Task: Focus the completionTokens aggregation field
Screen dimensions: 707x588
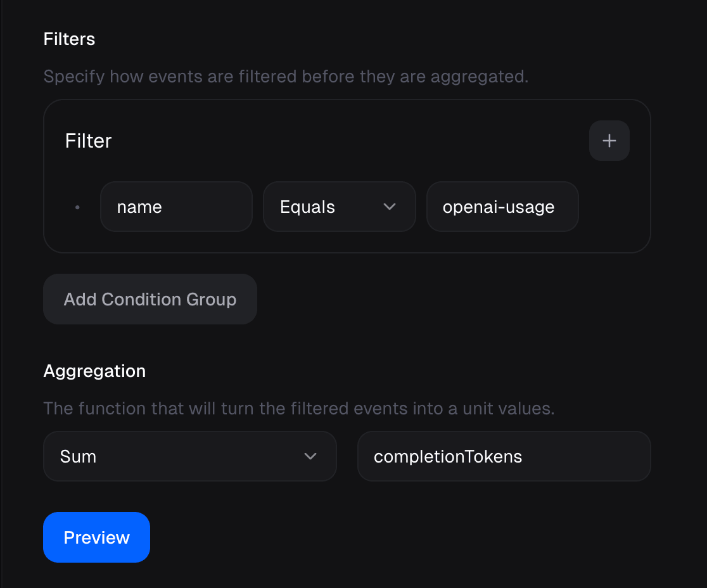Action: pyautogui.click(x=504, y=456)
